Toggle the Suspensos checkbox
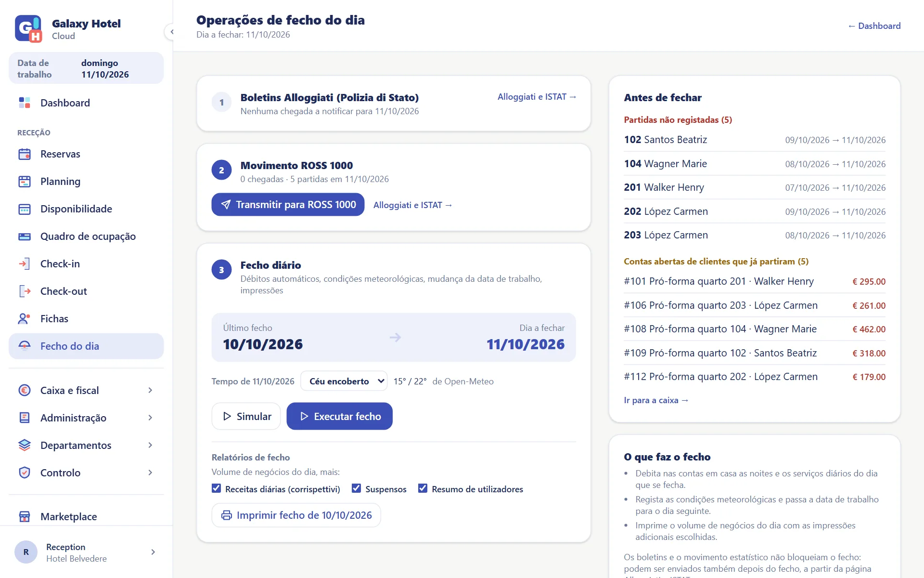 (357, 488)
